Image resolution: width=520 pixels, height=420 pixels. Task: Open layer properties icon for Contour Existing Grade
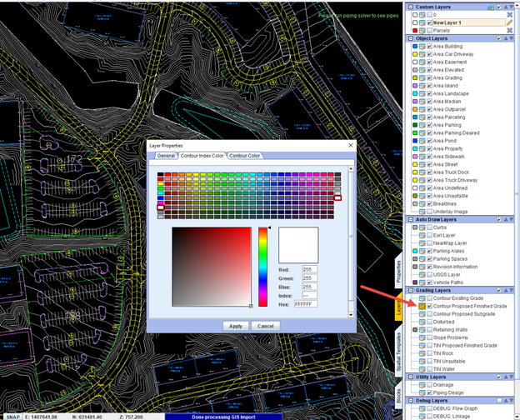pos(422,298)
